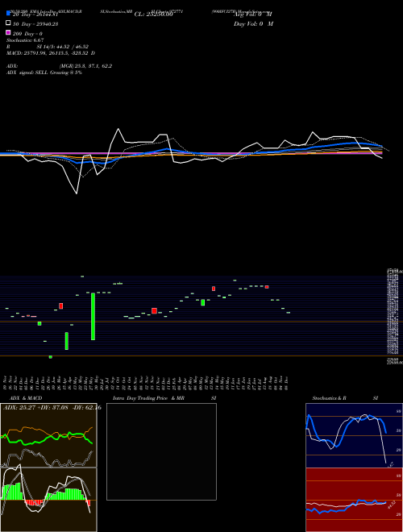Click the white 50 Day EMA legend swatch
The image size is (403, 532).
8,23
